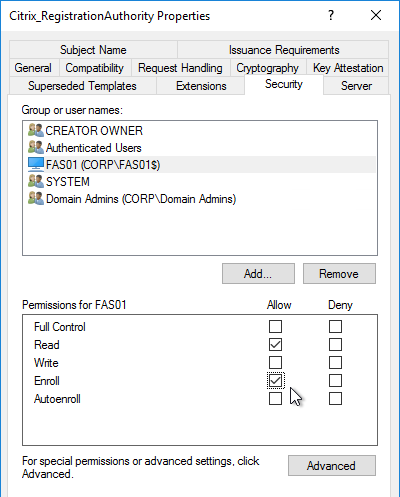Check Allow for Full Control
The width and height of the screenshot is (400, 497).
coord(275,326)
